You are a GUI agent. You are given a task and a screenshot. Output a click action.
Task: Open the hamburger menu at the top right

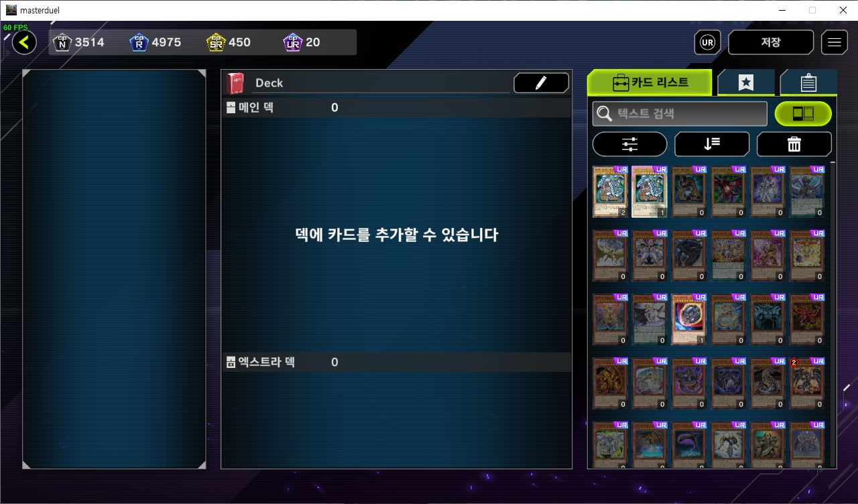[834, 42]
